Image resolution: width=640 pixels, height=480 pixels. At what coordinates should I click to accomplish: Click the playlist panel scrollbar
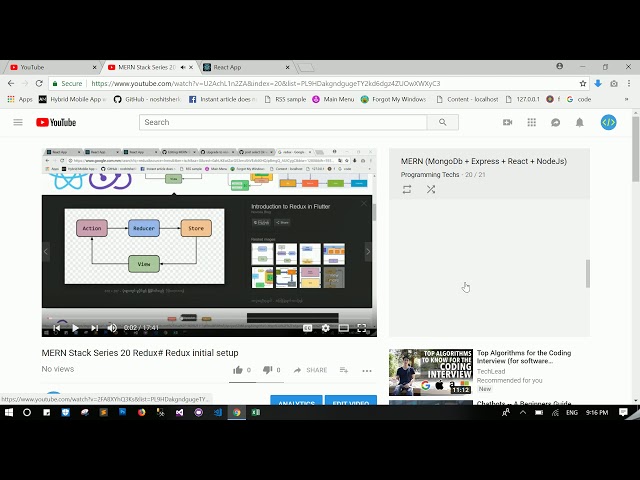(x=588, y=273)
